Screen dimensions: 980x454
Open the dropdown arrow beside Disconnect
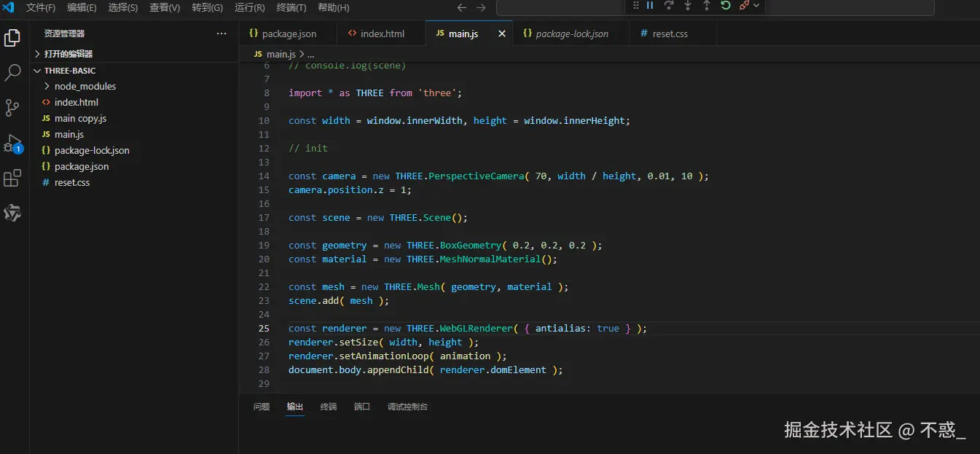756,6
